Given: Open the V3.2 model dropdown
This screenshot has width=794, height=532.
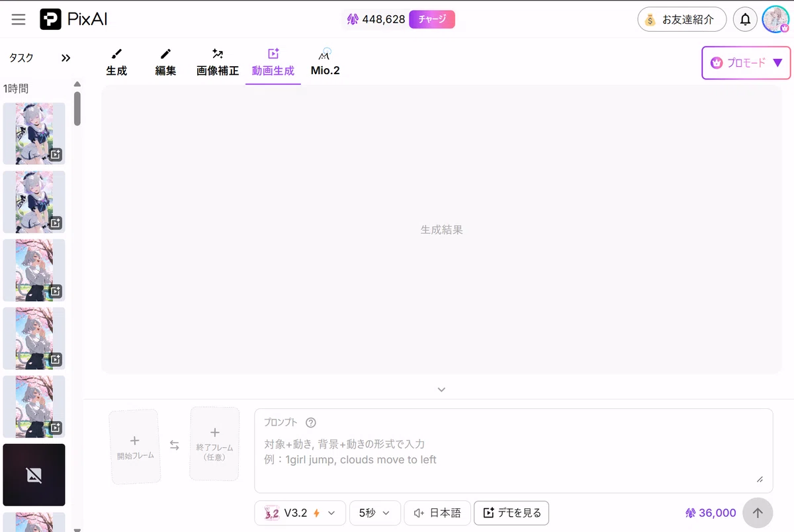Looking at the screenshot, I should click(300, 513).
